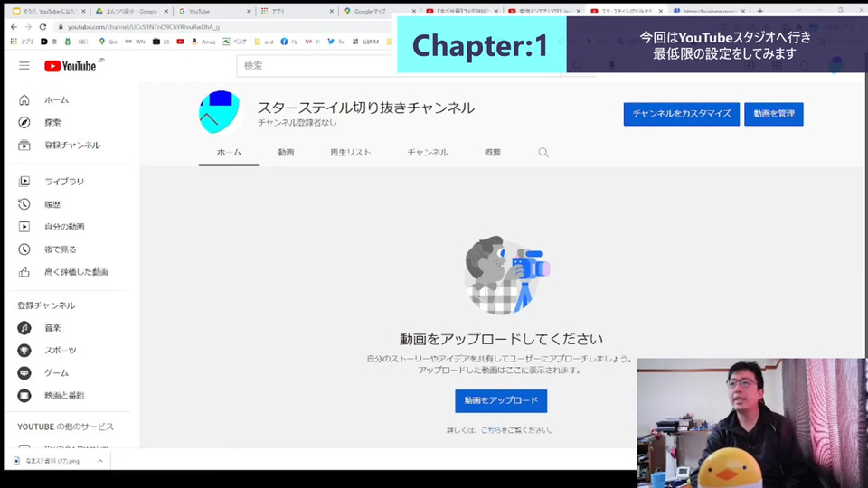The width and height of the screenshot is (868, 488).
Task: Select the channel 動画 tab
Action: tap(286, 153)
